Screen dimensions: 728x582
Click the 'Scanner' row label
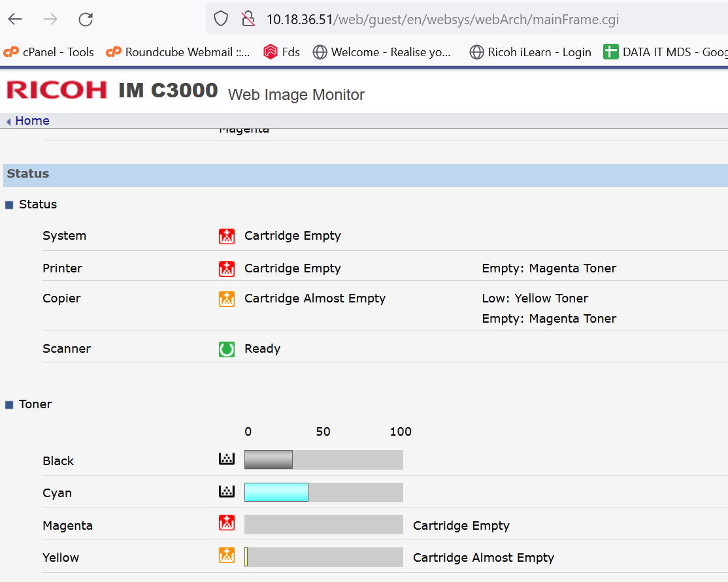pyautogui.click(x=67, y=349)
